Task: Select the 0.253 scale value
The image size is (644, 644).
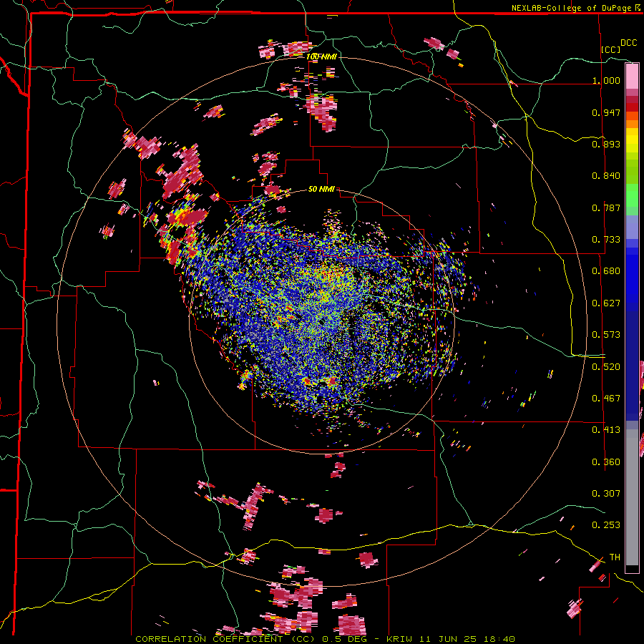Action: 606,525
